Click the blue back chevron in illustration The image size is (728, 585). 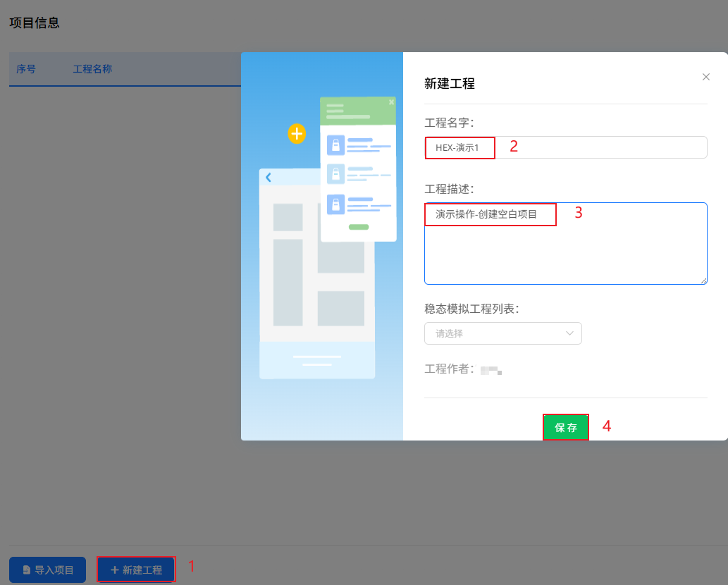pyautogui.click(x=269, y=178)
